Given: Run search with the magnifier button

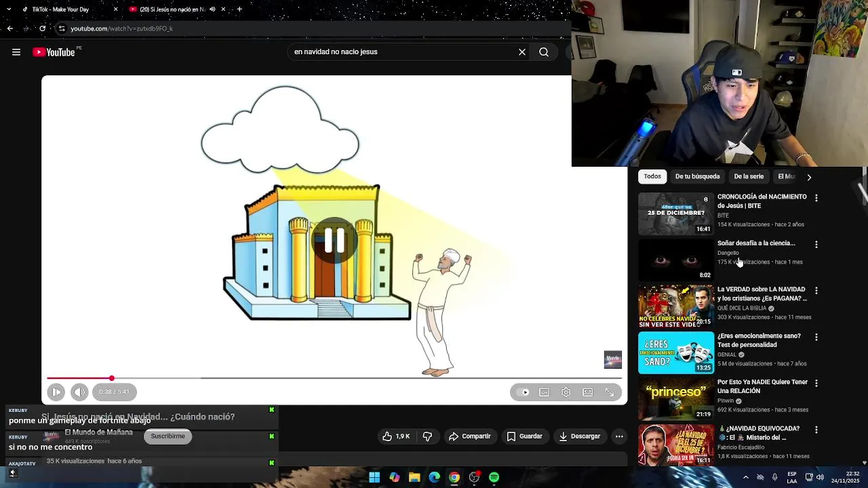Looking at the screenshot, I should click(x=544, y=52).
